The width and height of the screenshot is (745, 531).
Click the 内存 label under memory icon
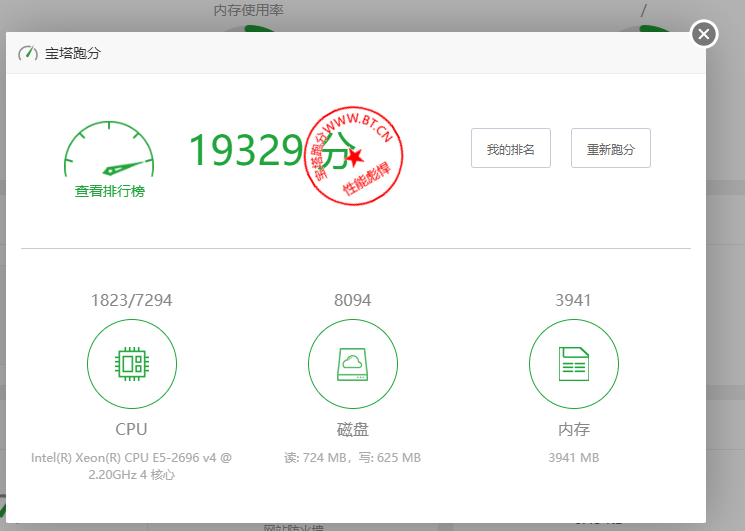(573, 429)
